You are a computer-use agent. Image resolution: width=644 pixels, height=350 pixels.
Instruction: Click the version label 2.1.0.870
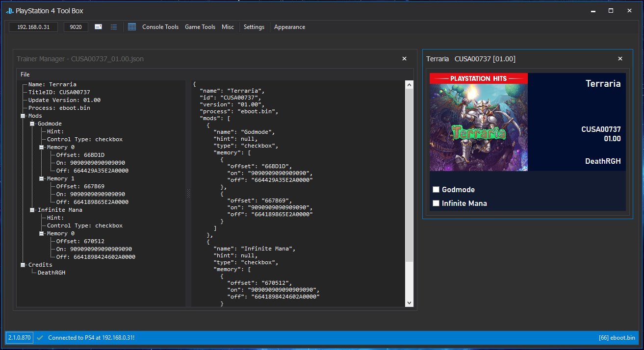tap(19, 338)
